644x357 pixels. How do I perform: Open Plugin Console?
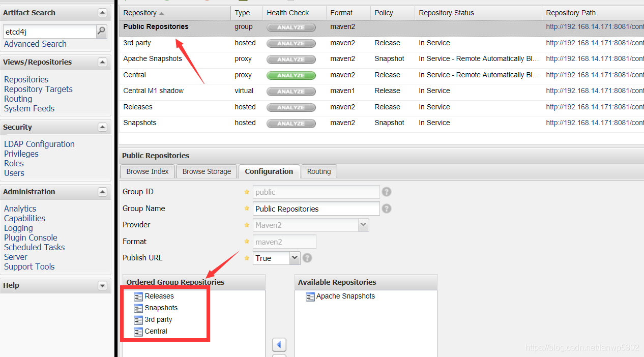point(31,237)
